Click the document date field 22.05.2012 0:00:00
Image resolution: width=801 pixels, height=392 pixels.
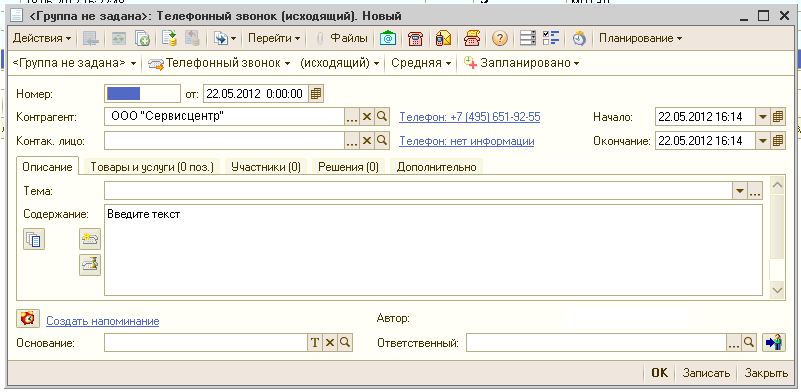(x=255, y=94)
